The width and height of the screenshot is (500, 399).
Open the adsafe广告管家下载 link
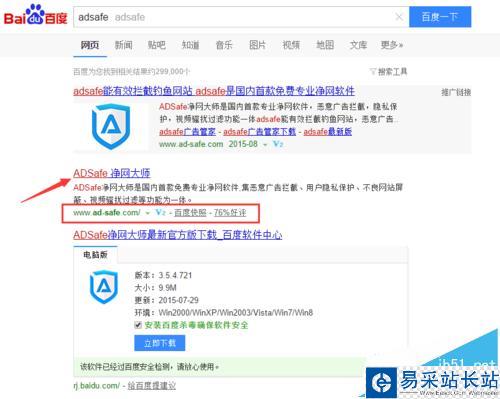pos(259,132)
